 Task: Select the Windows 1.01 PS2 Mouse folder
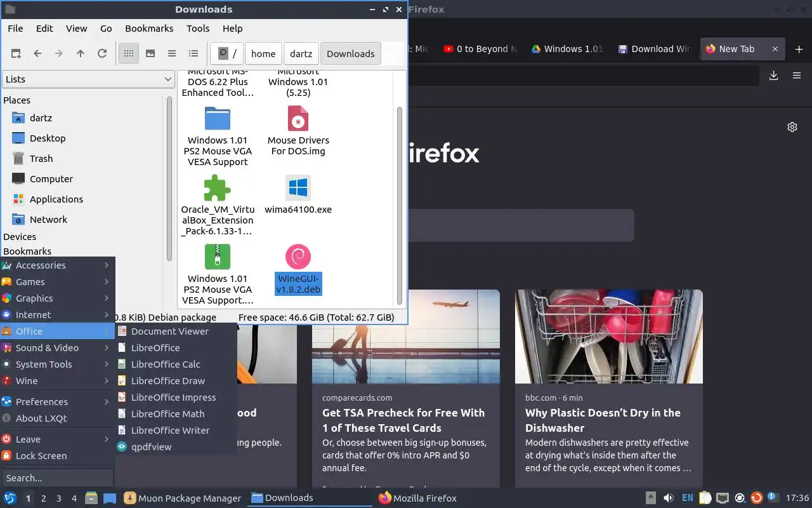pos(218,136)
